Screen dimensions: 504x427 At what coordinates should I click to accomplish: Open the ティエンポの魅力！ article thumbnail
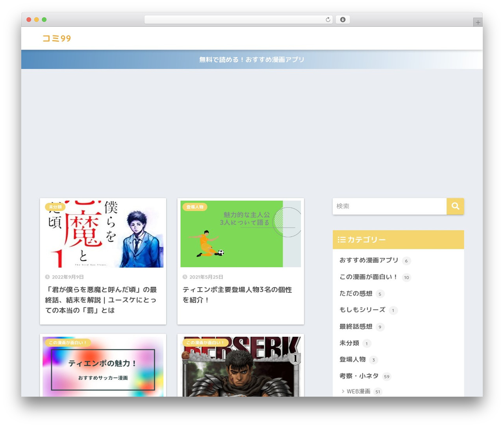[x=103, y=366]
